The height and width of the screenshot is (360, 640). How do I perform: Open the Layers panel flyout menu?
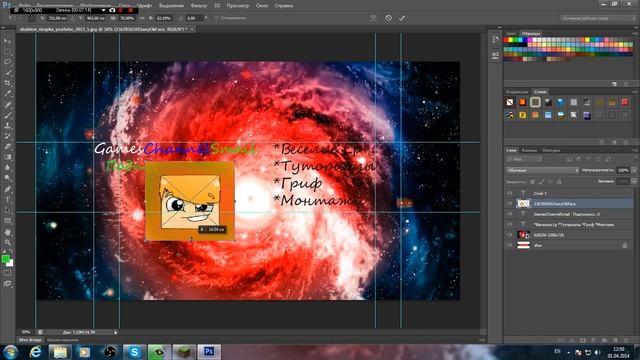pyautogui.click(x=635, y=150)
